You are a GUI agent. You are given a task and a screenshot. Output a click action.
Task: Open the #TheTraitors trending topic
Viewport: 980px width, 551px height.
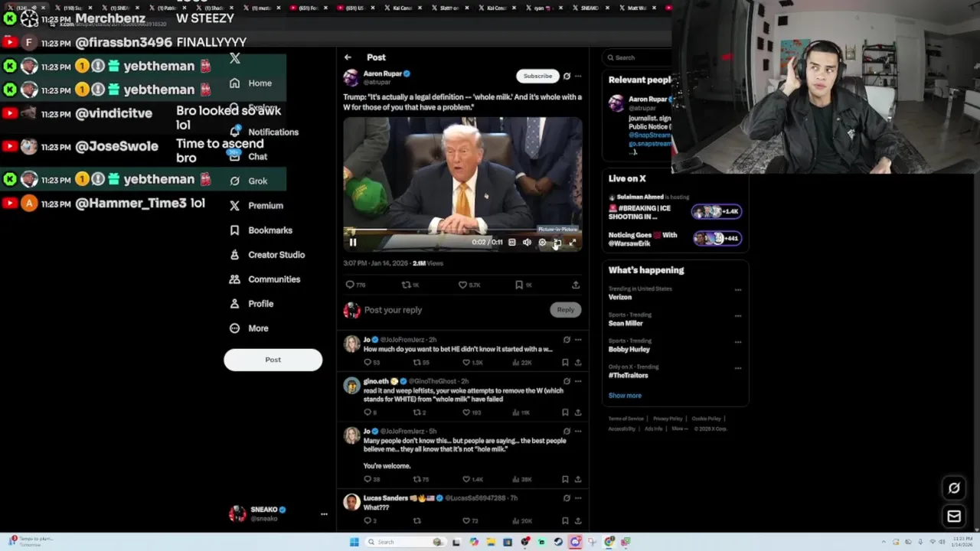click(x=628, y=375)
